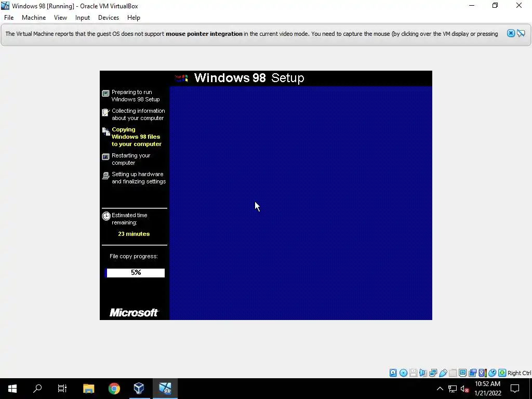This screenshot has width=532, height=399.
Task: Click the greyed-out shared folders indicator
Action: 453,373
